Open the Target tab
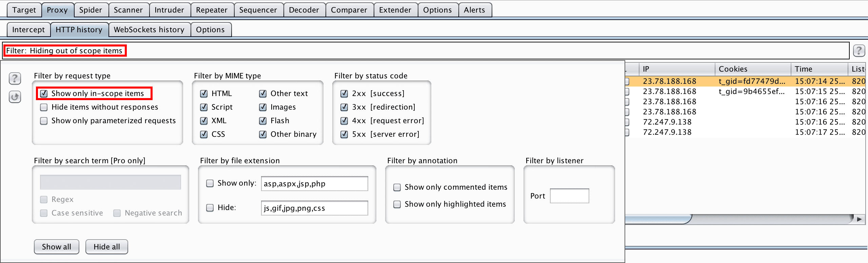 tap(24, 10)
